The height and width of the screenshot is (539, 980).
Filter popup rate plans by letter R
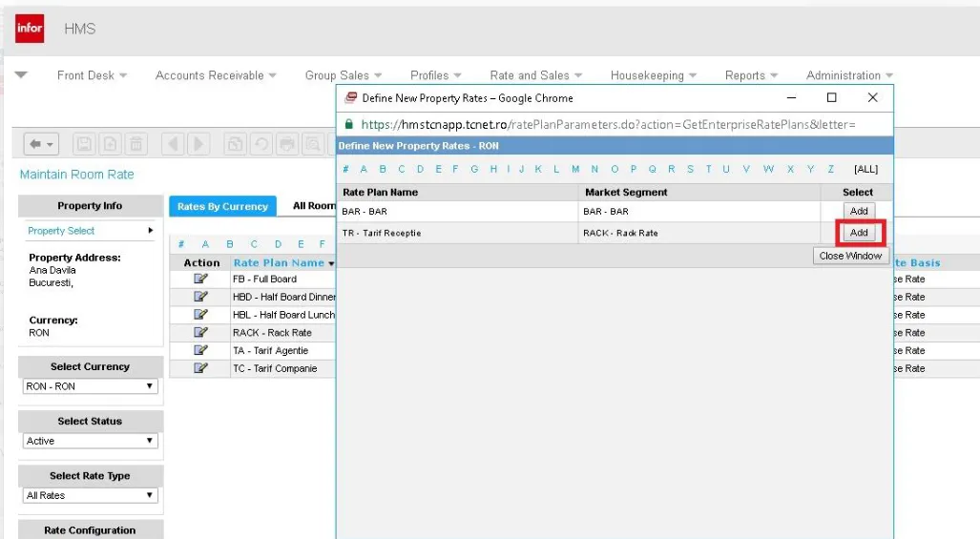click(x=671, y=169)
